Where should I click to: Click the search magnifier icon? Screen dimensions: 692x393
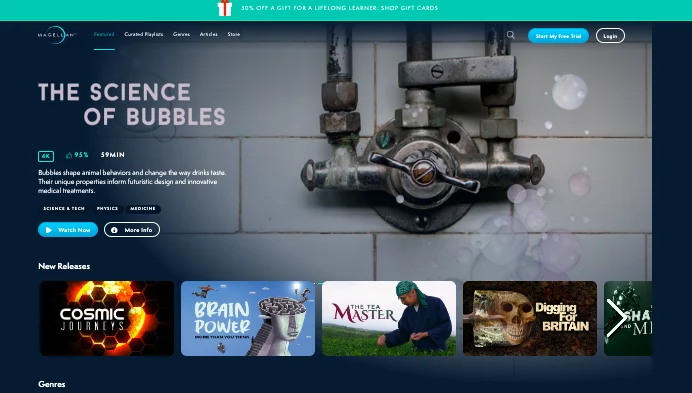click(x=511, y=35)
